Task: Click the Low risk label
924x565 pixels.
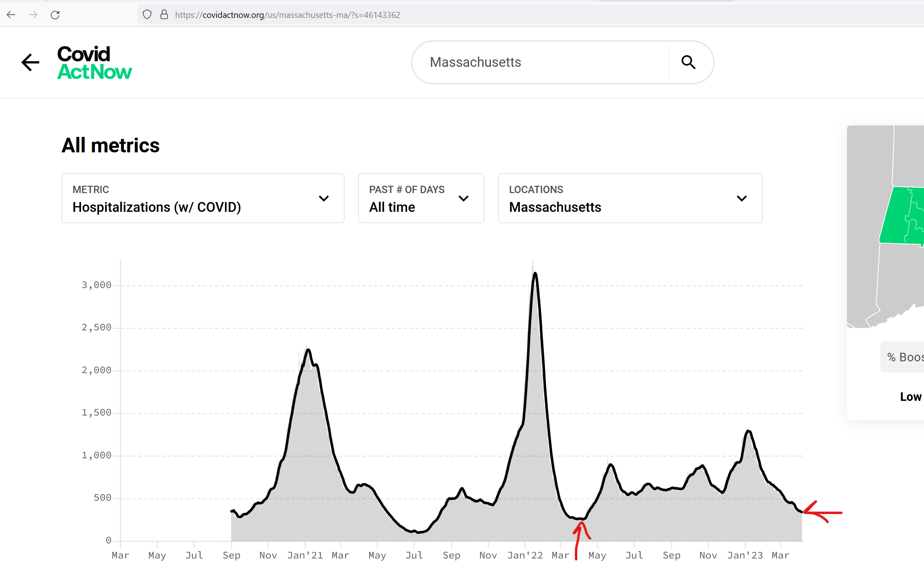Action: 910,396
